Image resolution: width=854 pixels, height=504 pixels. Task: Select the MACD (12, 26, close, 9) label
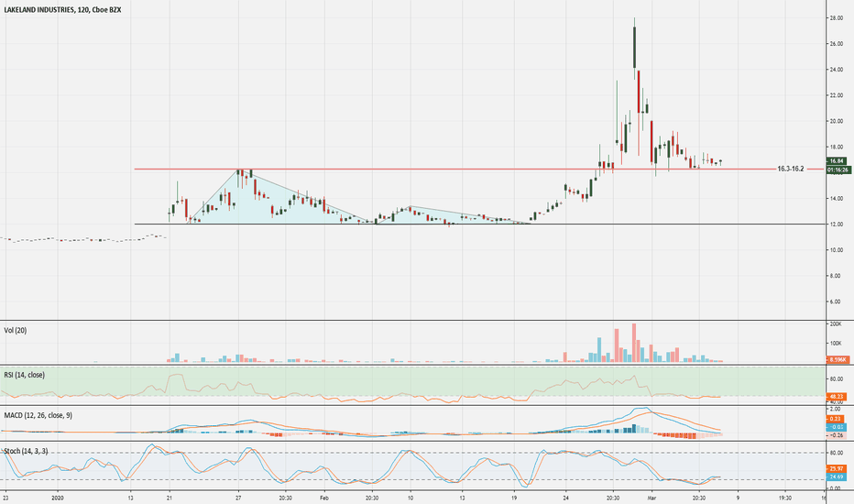[x=38, y=415]
